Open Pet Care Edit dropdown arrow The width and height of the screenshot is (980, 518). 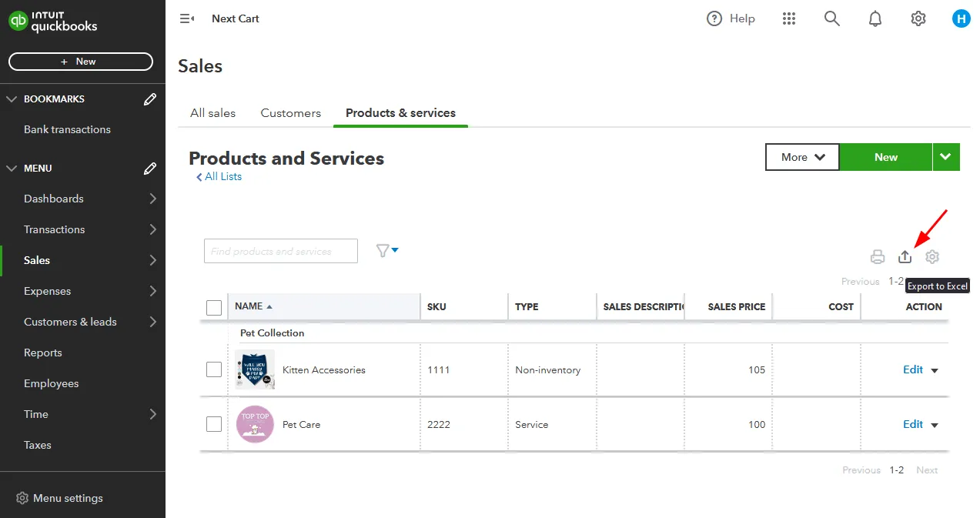pyautogui.click(x=935, y=425)
